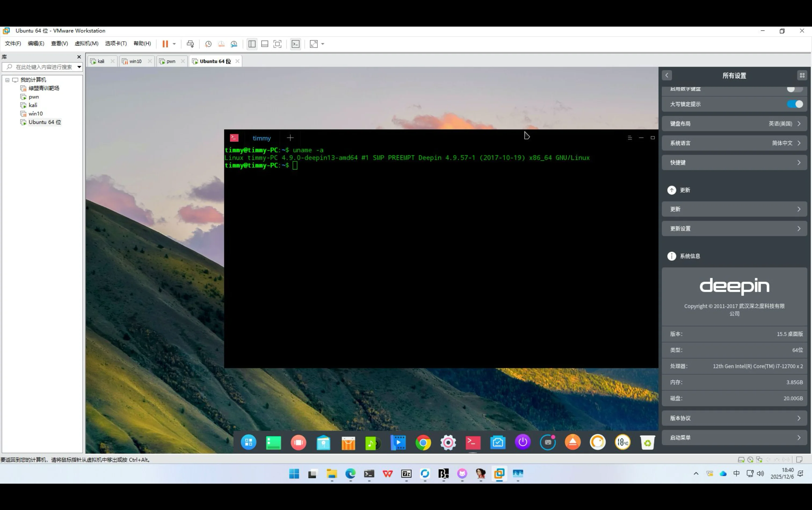812x510 pixels.
Task: Click the purple power icon in the dock
Action: tap(523, 443)
